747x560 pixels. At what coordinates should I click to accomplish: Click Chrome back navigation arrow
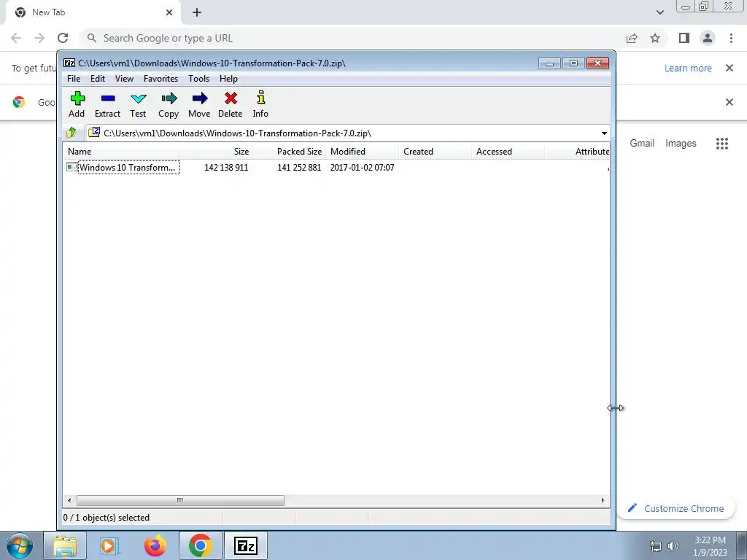tap(16, 38)
